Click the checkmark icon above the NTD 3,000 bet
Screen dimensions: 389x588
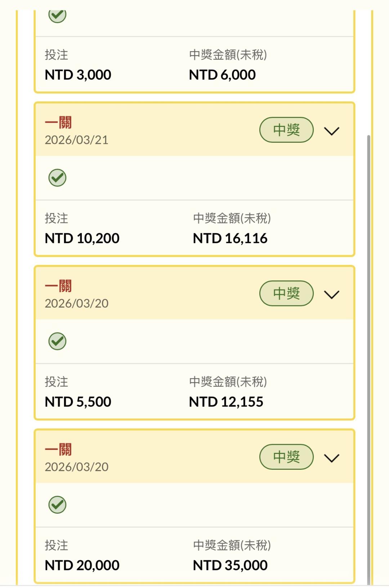click(57, 15)
